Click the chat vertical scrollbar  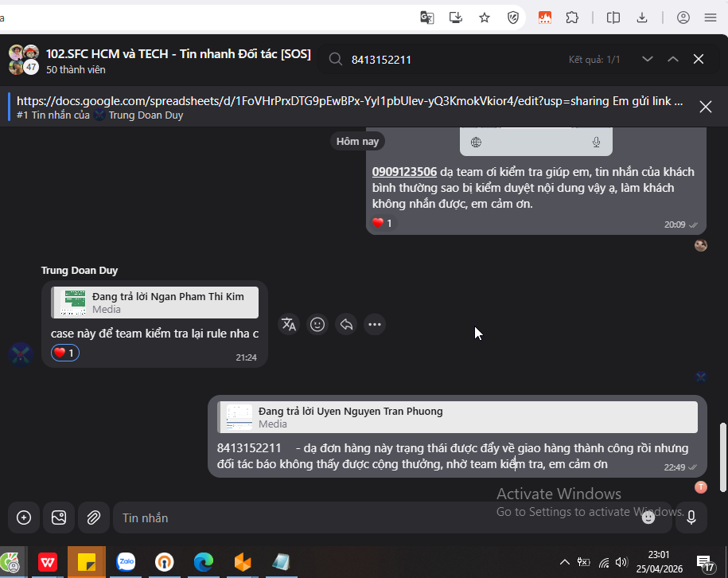click(x=722, y=457)
